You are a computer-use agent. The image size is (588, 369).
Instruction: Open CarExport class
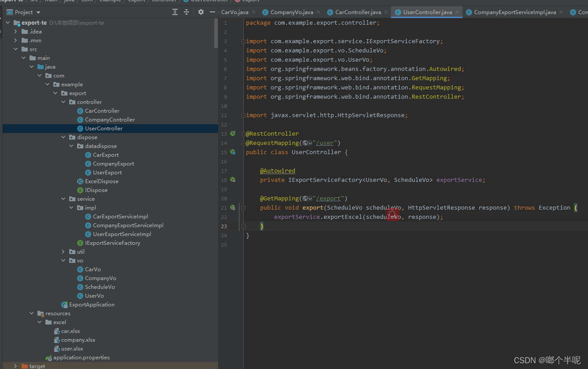[105, 155]
